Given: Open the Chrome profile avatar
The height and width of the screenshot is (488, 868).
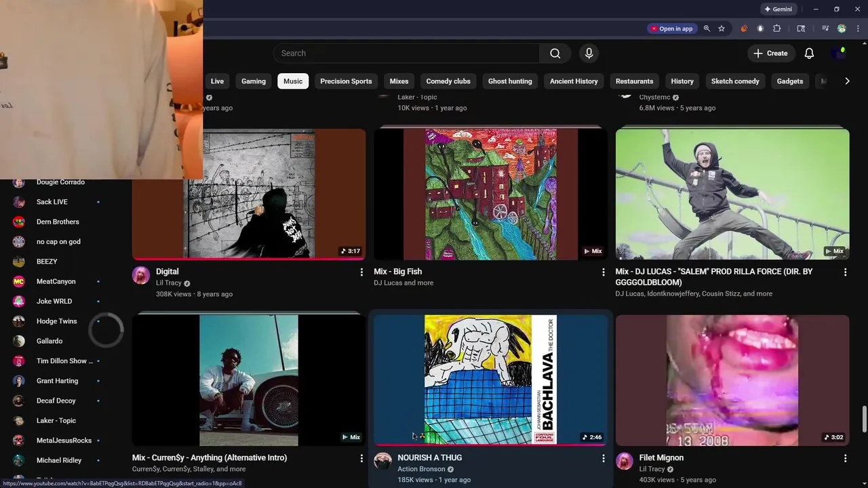Looking at the screenshot, I should (842, 28).
